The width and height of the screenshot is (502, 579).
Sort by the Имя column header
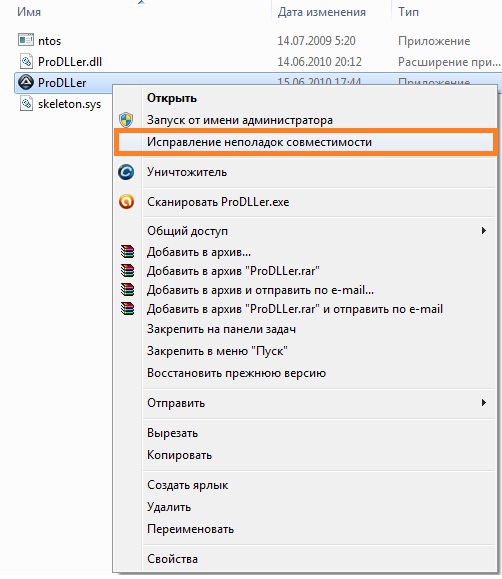click(x=29, y=12)
